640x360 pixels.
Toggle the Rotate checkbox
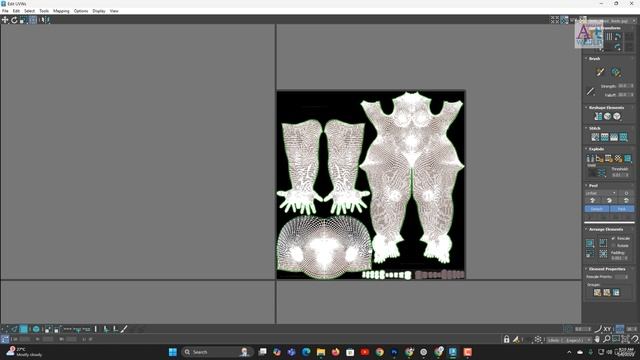click(x=613, y=245)
